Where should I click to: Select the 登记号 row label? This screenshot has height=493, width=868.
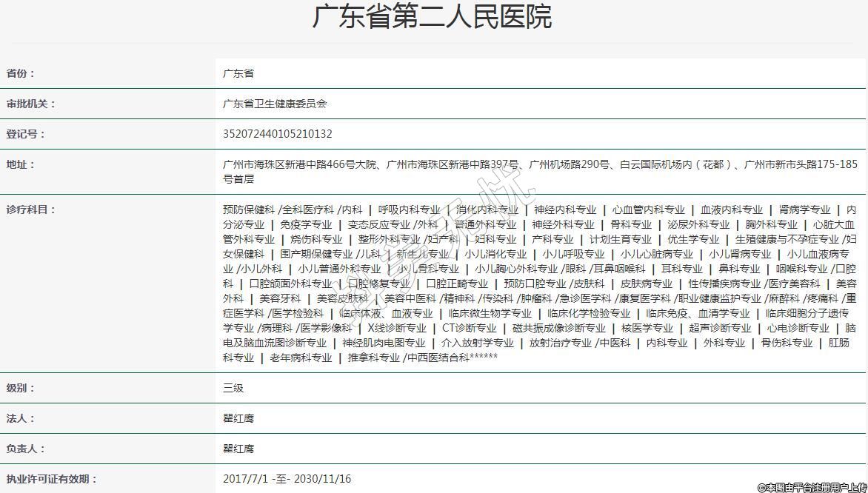[26, 134]
